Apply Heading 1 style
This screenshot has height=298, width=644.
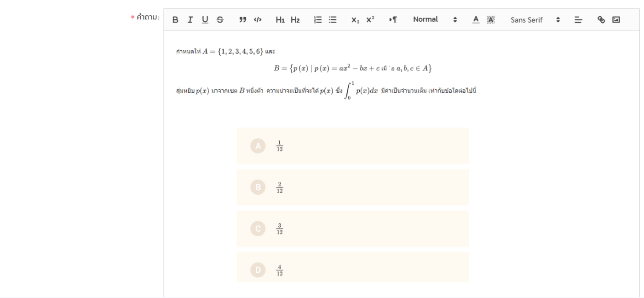280,20
